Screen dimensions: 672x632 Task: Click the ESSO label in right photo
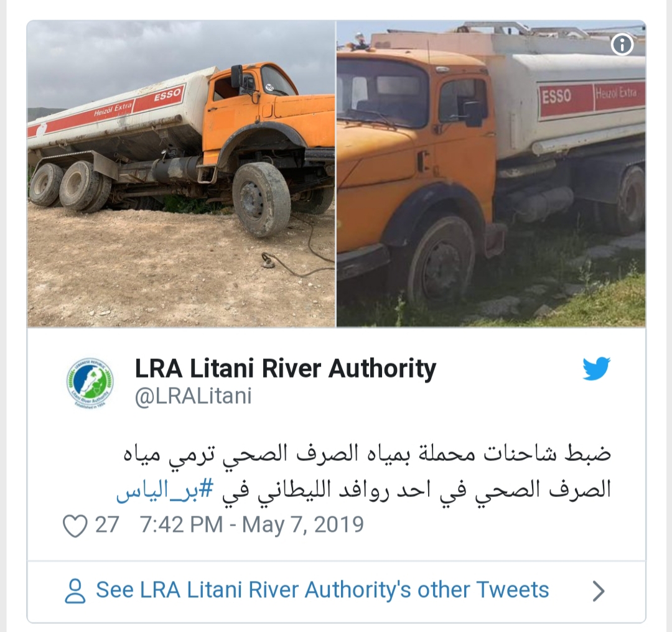click(x=556, y=96)
